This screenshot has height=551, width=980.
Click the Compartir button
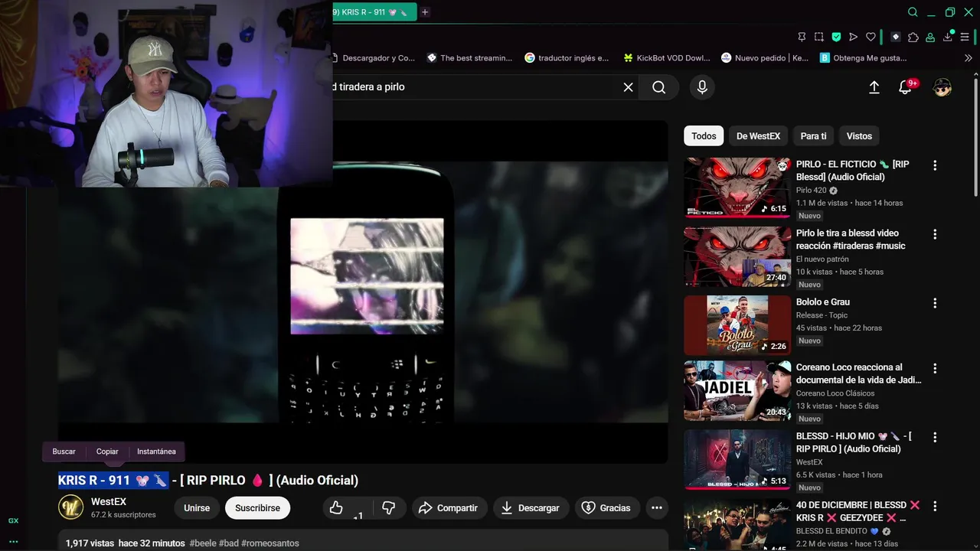448,508
